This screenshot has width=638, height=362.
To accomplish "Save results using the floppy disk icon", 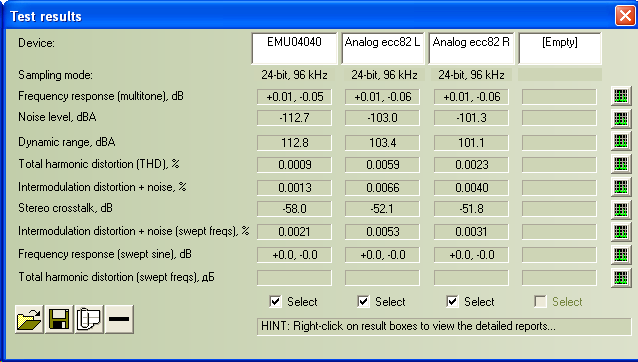I will pyautogui.click(x=59, y=319).
